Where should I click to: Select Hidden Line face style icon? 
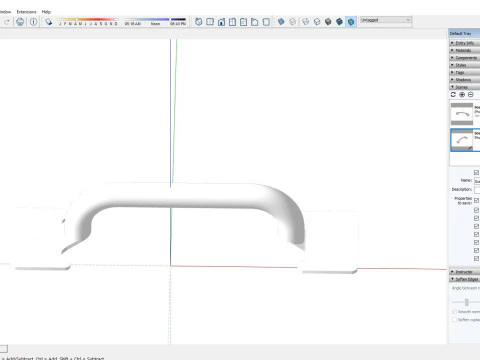(317, 22)
